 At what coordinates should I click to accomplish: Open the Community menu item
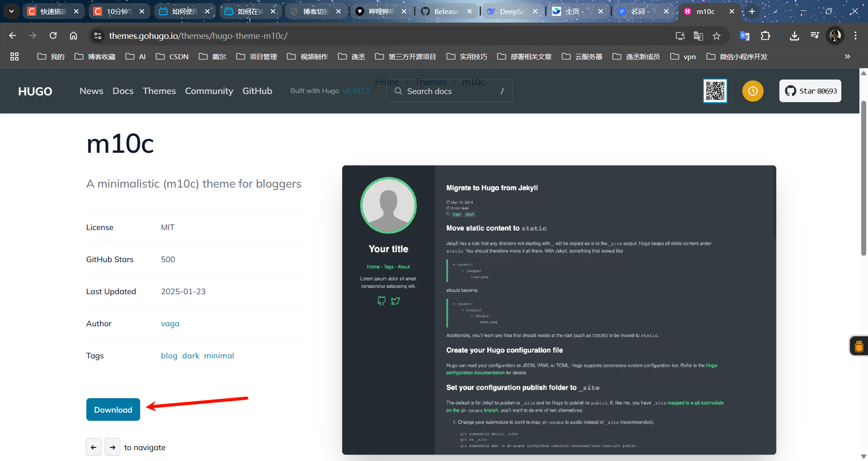click(209, 91)
